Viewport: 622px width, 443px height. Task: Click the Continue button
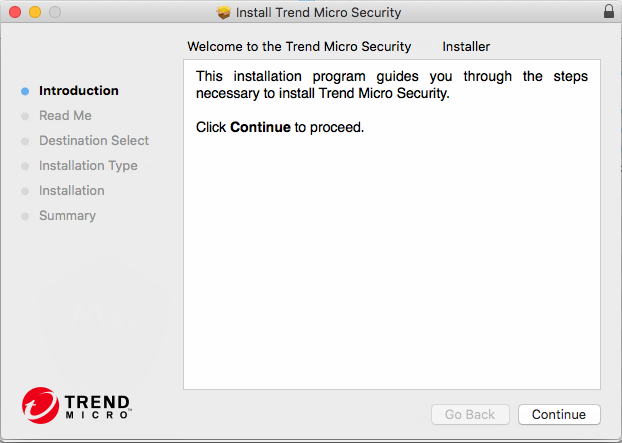click(559, 414)
